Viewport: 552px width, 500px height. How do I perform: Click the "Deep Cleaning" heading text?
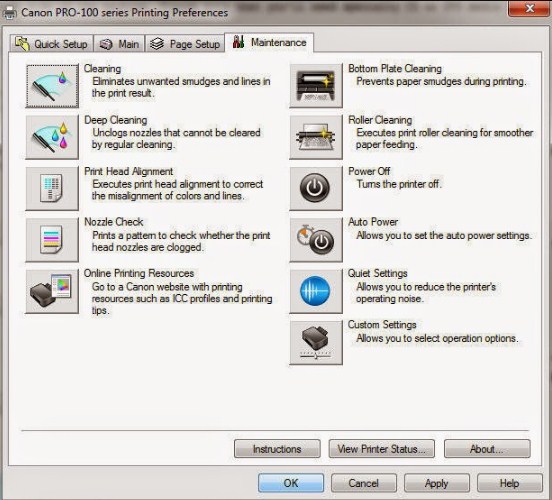tap(116, 120)
